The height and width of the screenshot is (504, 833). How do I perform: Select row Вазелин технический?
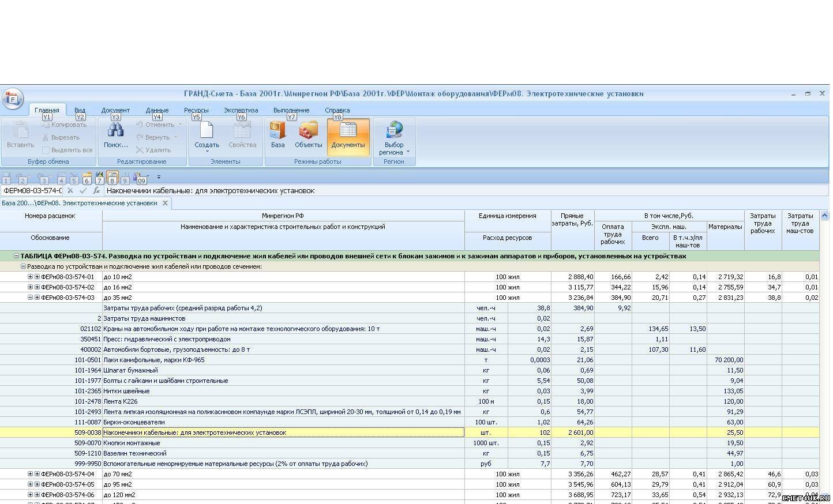[410, 453]
